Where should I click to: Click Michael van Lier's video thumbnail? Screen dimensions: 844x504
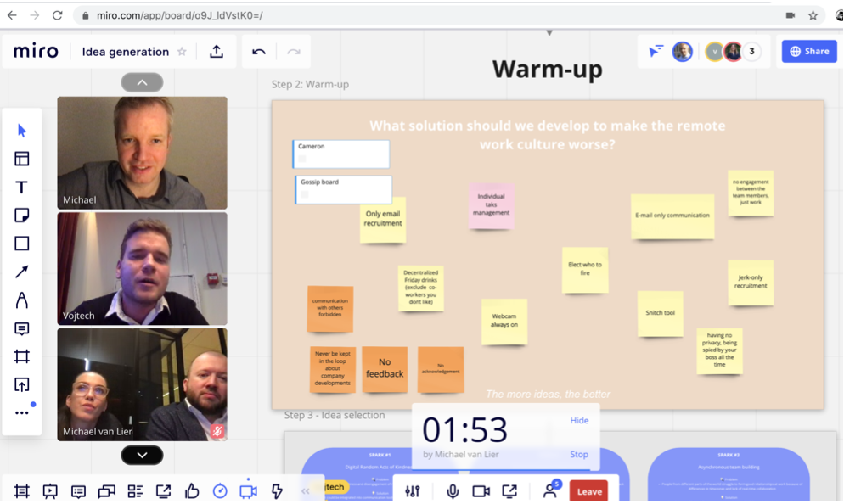coord(142,384)
